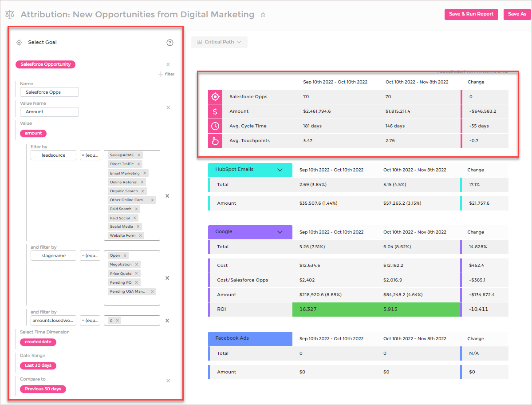Change the Previous 30 days comparison
The height and width of the screenshot is (405, 532).
pos(43,389)
